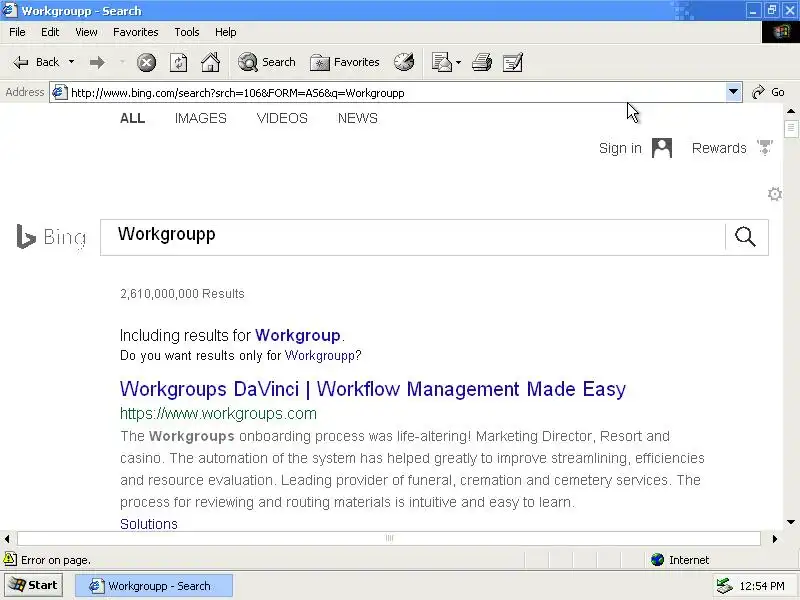The width and height of the screenshot is (800, 600).
Task: Click the Back arrow button
Action: coord(36,62)
